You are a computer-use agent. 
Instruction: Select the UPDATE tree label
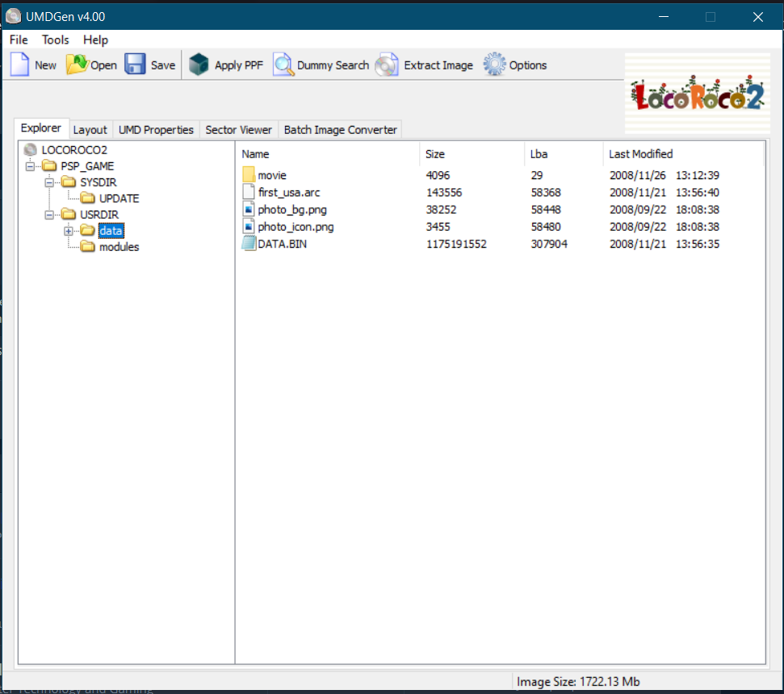pyautogui.click(x=119, y=199)
